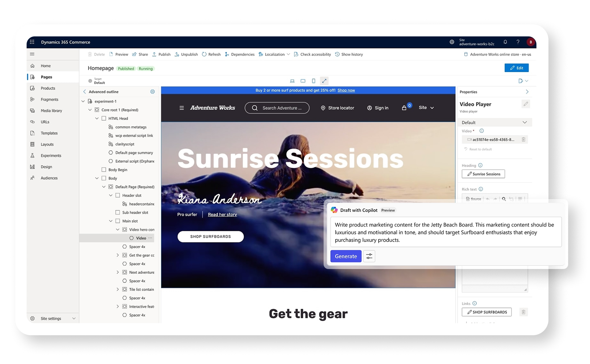Open Copilot tone adjustment settings icon

pos(369,256)
